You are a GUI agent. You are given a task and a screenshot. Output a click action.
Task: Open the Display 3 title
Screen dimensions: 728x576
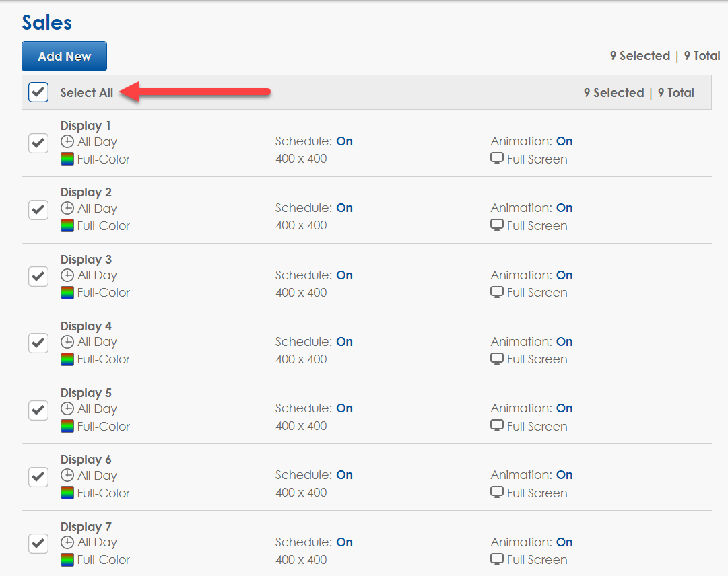tap(86, 260)
